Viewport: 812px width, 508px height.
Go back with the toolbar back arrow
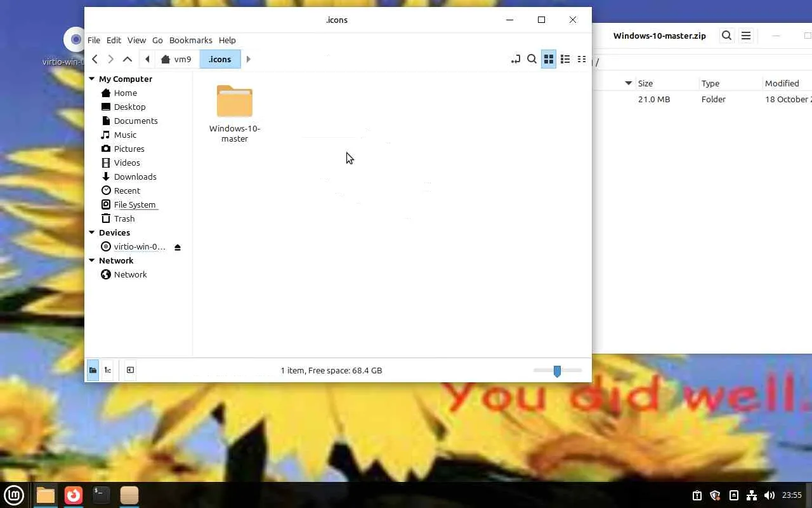[95, 59]
